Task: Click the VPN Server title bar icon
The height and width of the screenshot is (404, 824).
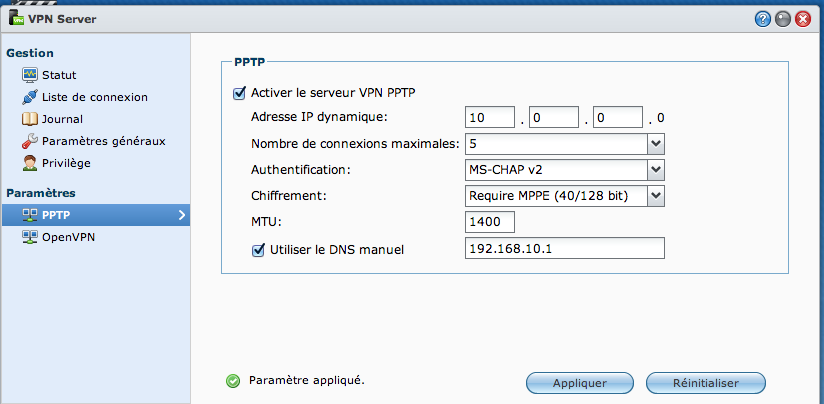Action: tap(17, 19)
